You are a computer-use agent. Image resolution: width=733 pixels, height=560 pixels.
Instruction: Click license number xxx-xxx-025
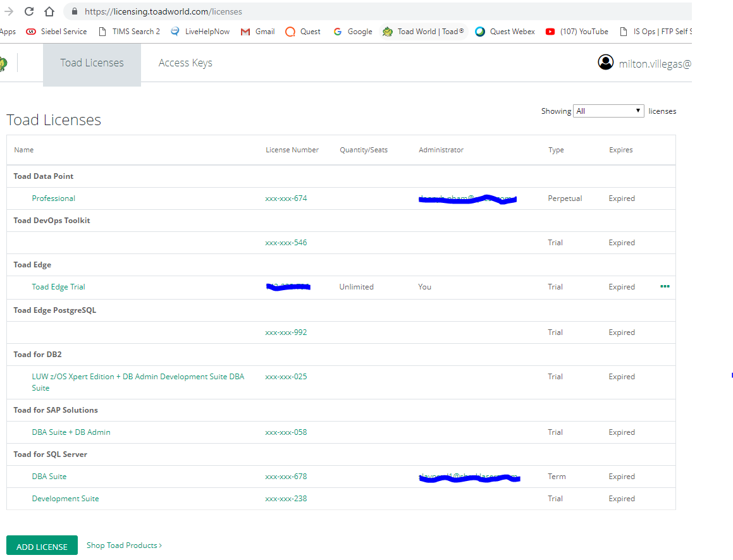tap(286, 377)
